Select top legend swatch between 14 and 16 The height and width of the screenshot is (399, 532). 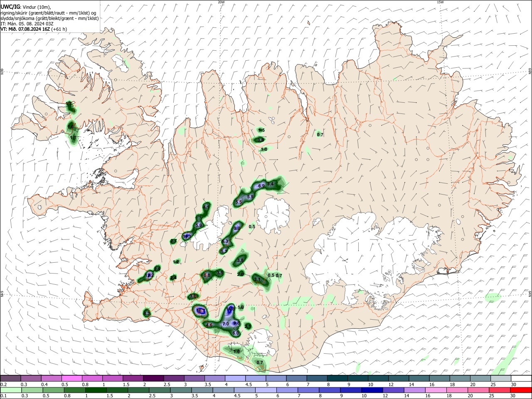coord(419,378)
